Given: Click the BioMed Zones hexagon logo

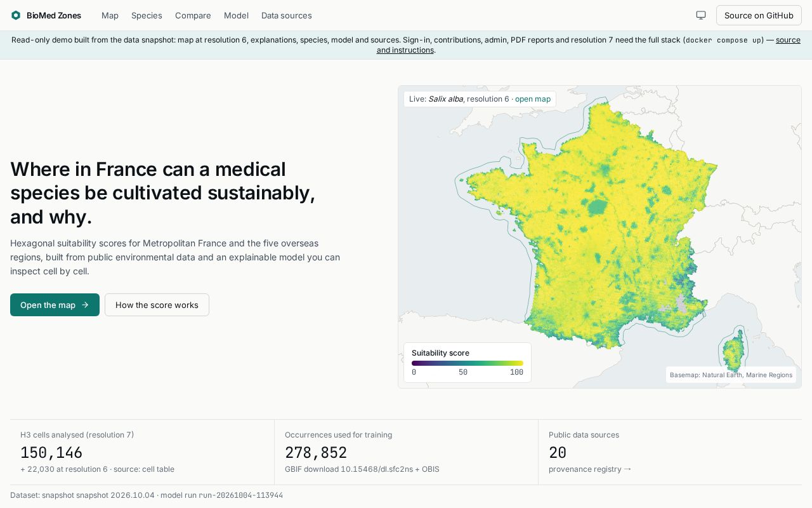Looking at the screenshot, I should [16, 15].
